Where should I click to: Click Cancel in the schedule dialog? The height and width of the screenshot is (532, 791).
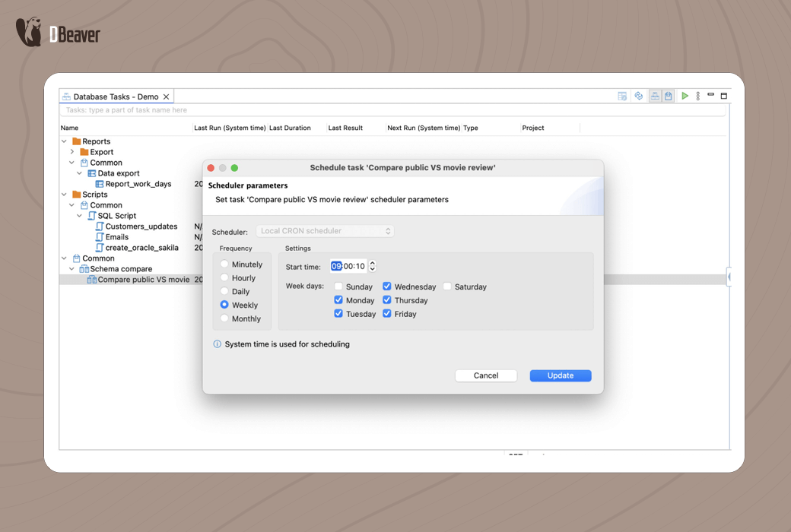tap(486, 375)
